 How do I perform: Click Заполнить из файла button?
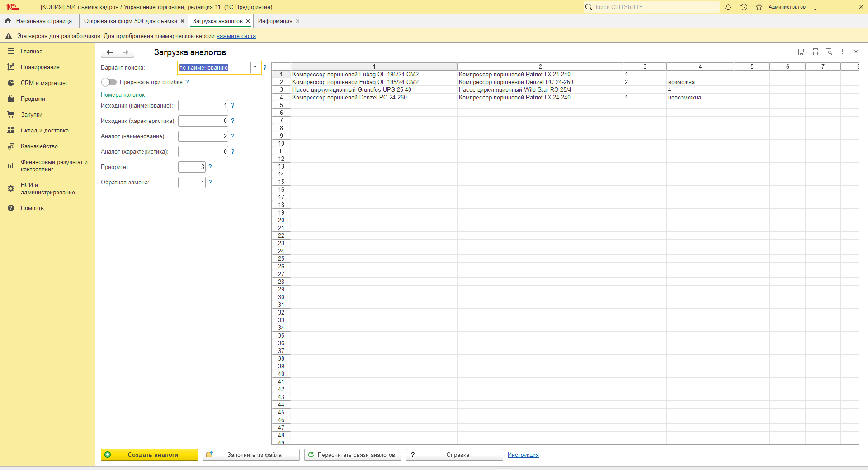coord(251,455)
